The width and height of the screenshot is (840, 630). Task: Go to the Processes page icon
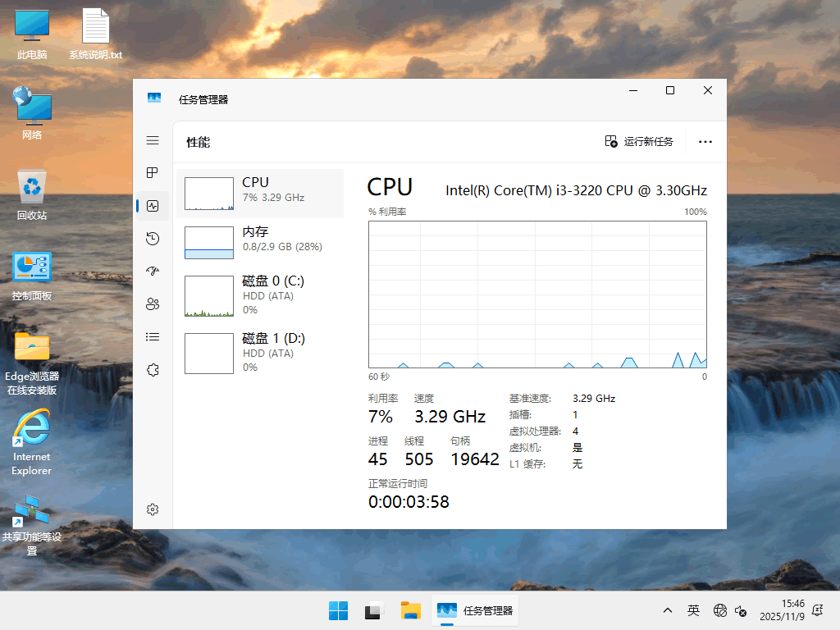pos(153,172)
